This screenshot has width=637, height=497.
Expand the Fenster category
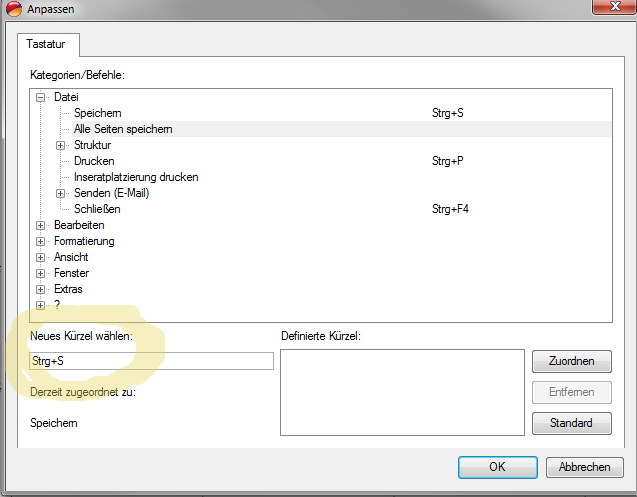coord(41,273)
